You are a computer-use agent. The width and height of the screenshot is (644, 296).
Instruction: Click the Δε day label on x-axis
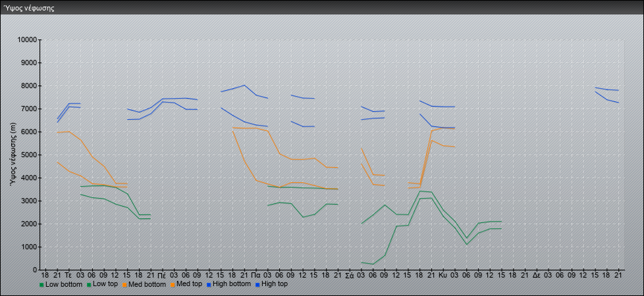pos(537,275)
